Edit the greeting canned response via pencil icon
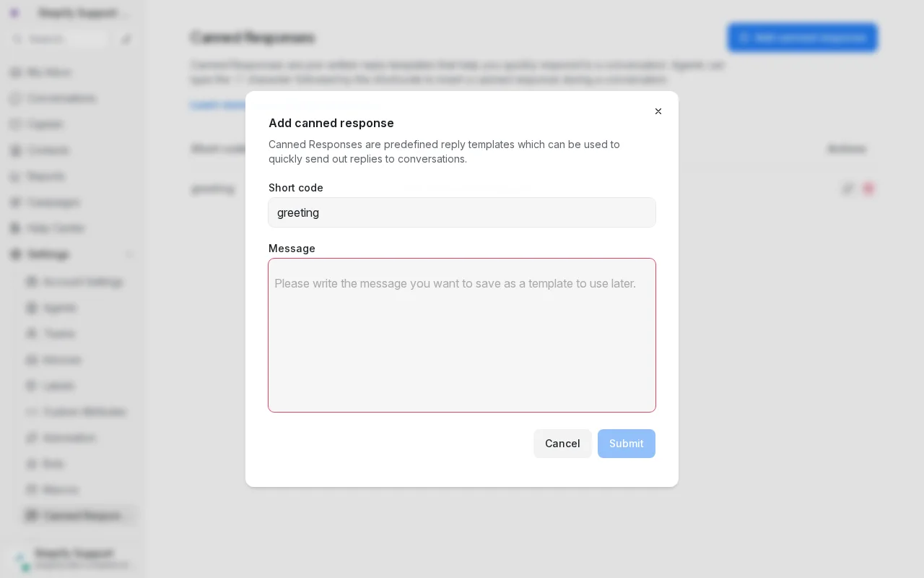The height and width of the screenshot is (578, 924). 848,189
